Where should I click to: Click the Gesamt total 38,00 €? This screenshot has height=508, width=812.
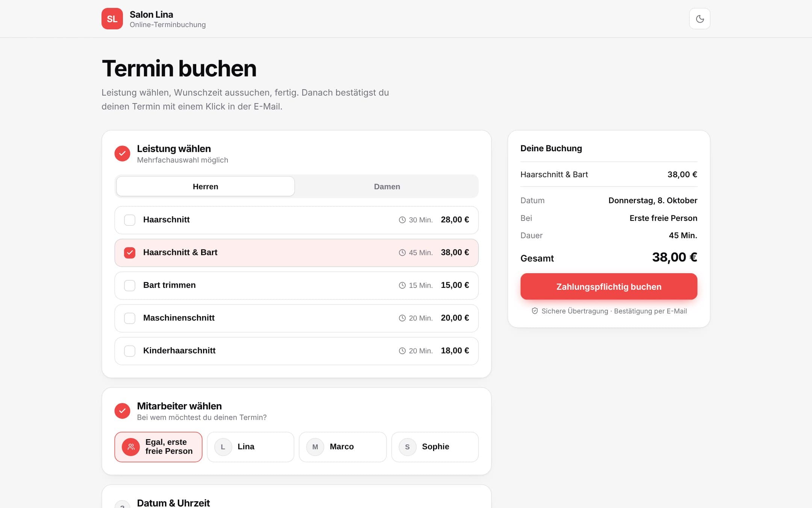pyautogui.click(x=674, y=257)
